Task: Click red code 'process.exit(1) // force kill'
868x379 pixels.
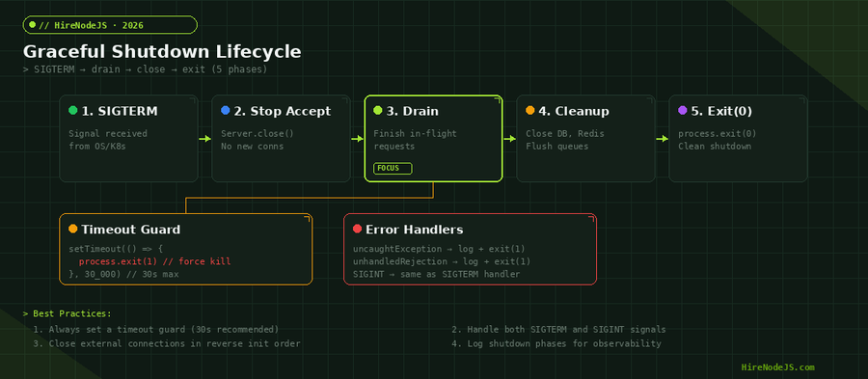Action: (155, 261)
